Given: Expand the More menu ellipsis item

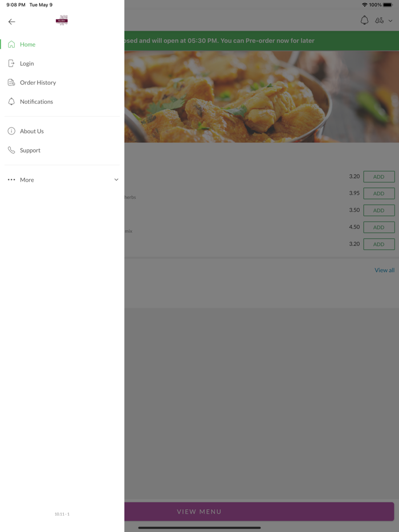Looking at the screenshot, I should [62, 180].
